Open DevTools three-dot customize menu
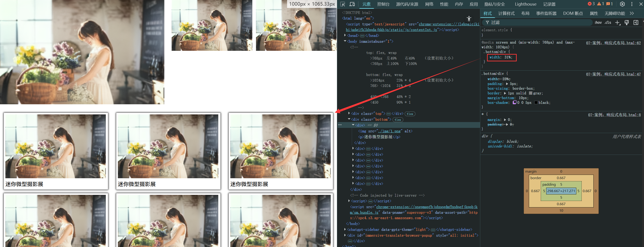 coord(632,4)
